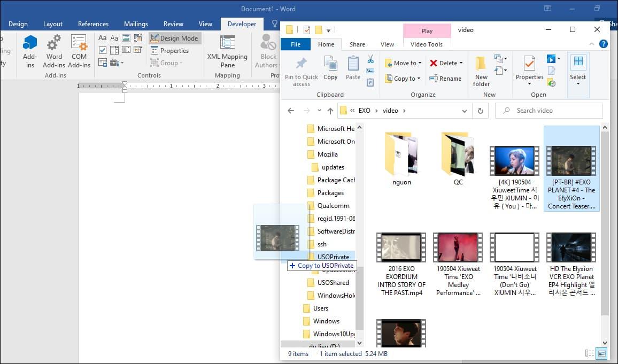The width and height of the screenshot is (618, 364).
Task: Insert Picture Content Control
Action: 126,38
